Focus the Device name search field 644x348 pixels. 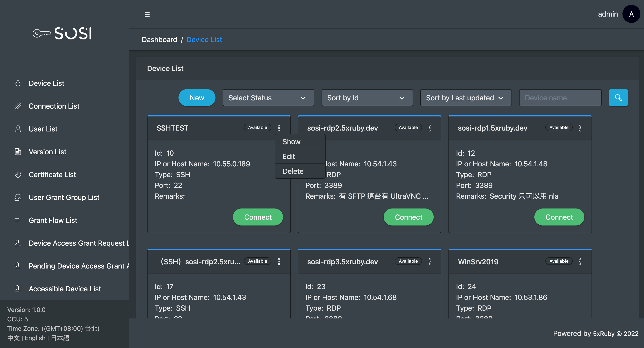[x=560, y=98]
